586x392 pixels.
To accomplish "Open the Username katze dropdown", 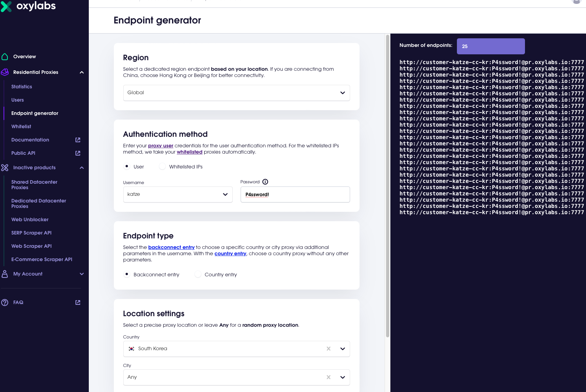I will [178, 195].
